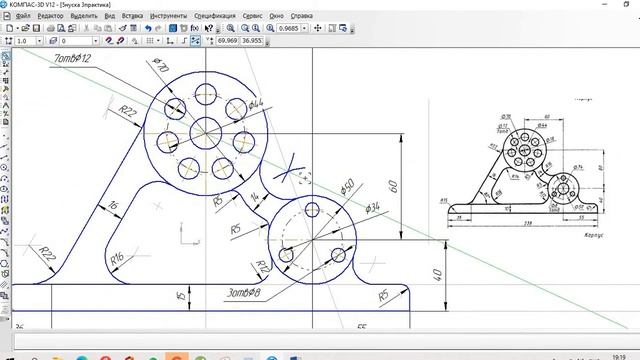
Task: Open the Инструменты menu
Action: (169, 16)
